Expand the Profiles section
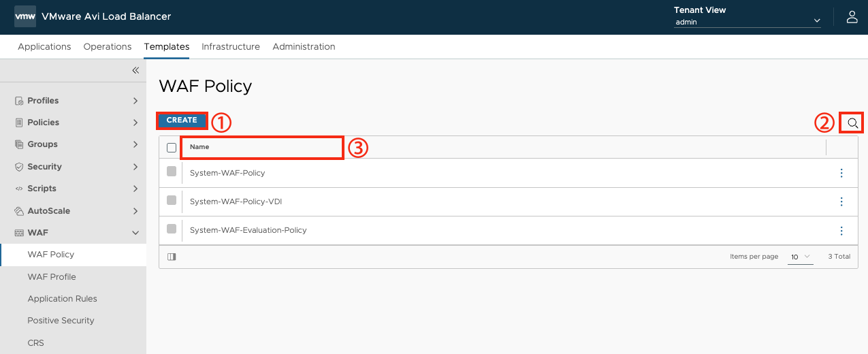 click(x=135, y=101)
